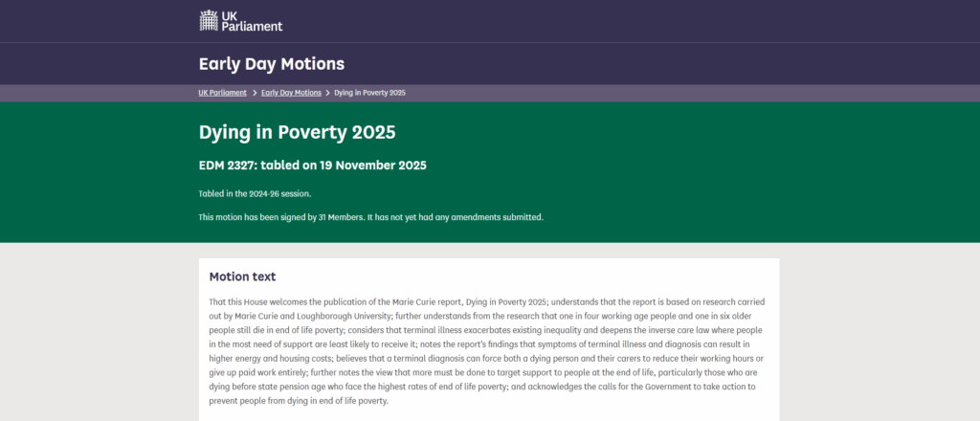Click the first breadcrumb chevron separator

255,93
